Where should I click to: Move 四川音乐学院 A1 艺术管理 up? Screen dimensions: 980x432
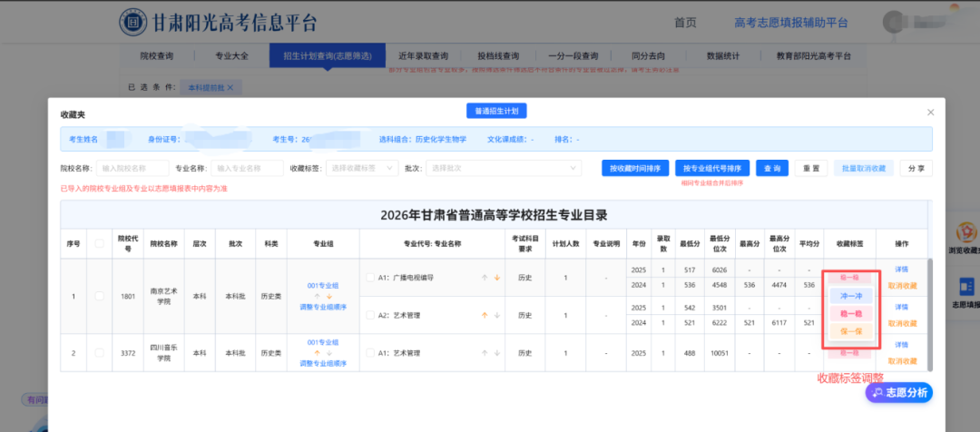click(484, 353)
